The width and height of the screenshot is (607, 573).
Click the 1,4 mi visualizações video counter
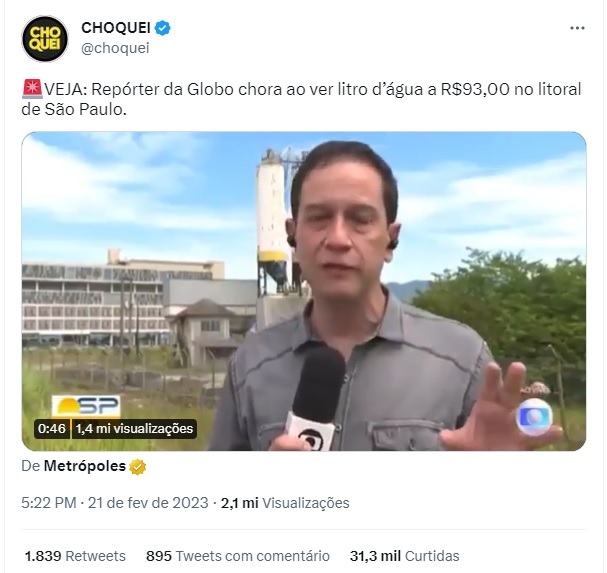coord(134,429)
